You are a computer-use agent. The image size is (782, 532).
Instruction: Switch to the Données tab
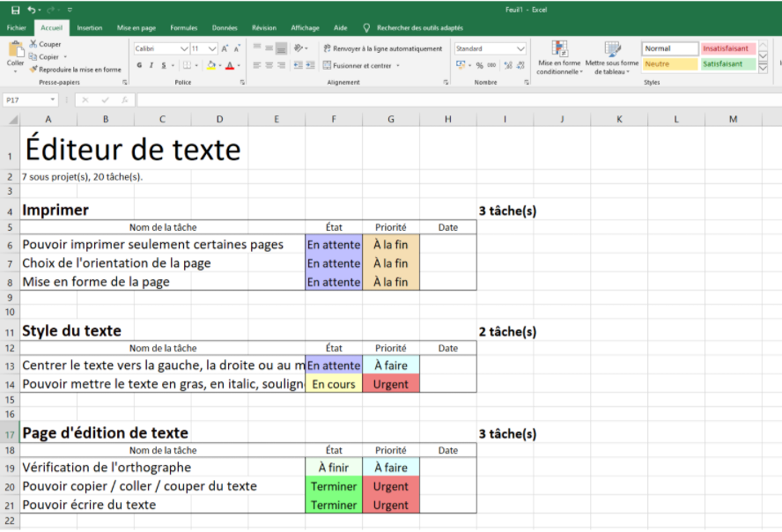[x=225, y=28]
